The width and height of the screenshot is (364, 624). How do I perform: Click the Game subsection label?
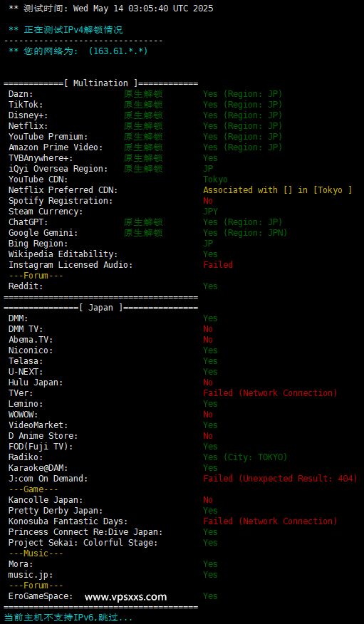point(33,489)
